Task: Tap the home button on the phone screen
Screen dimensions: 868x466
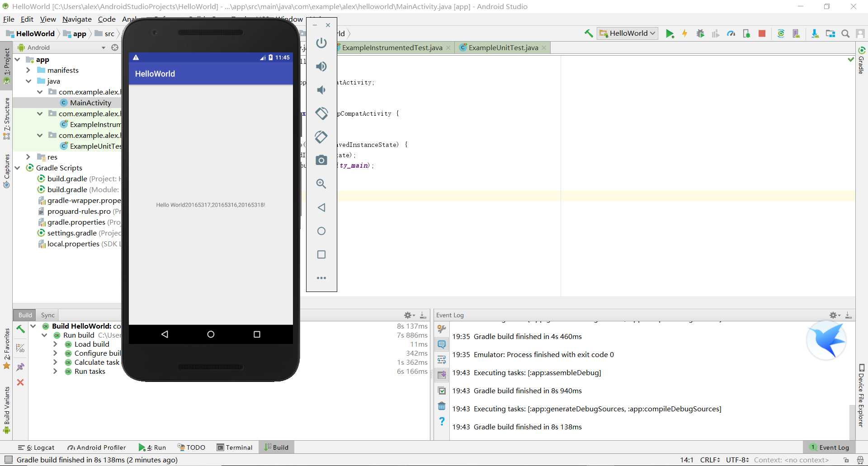Action: click(211, 334)
